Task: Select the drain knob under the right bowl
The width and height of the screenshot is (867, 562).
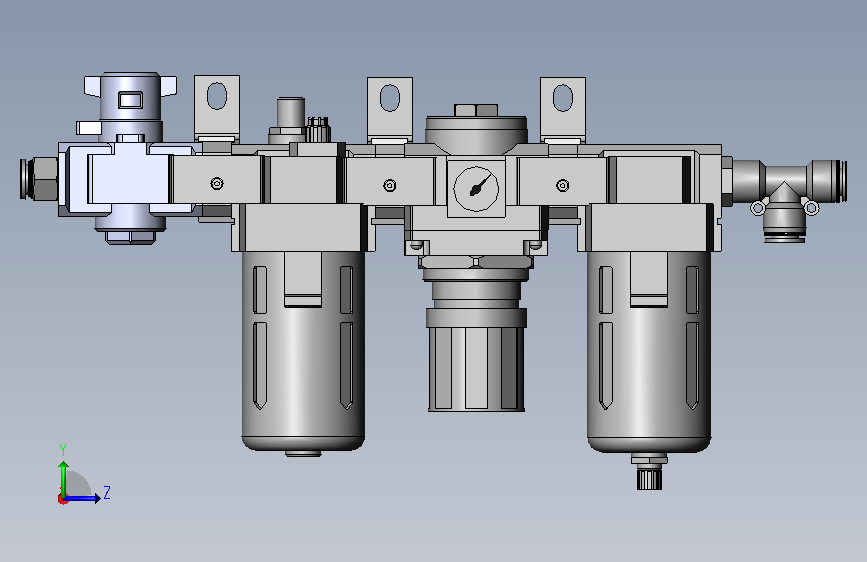Action: 649,478
